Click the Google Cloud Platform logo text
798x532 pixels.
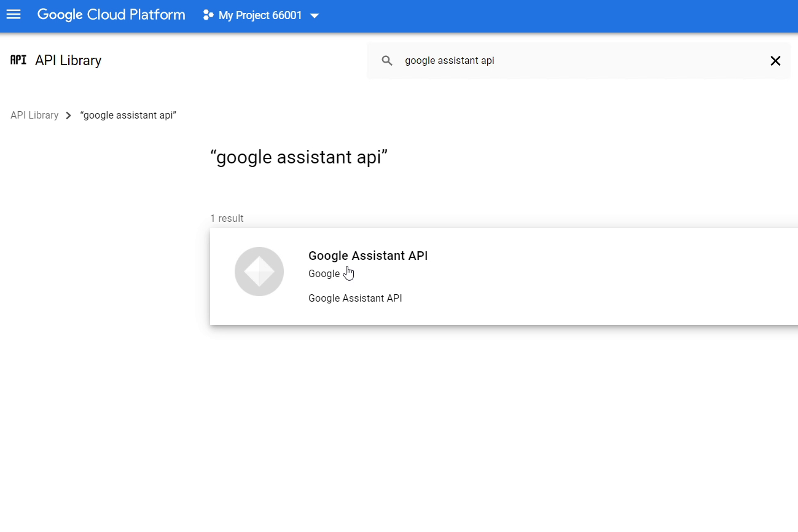click(111, 15)
